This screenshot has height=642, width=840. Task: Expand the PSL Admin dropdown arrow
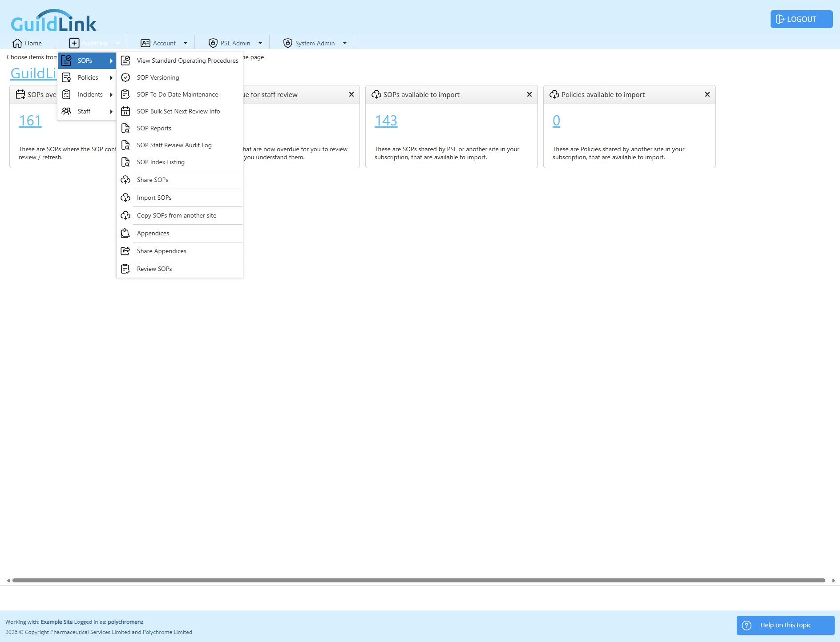point(260,43)
